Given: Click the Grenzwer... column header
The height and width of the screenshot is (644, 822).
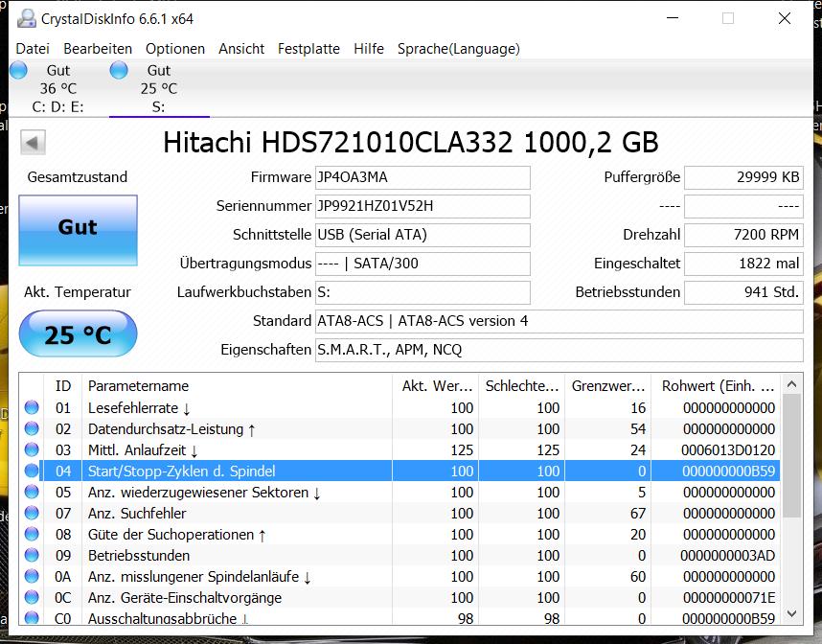Looking at the screenshot, I should click(x=608, y=386).
